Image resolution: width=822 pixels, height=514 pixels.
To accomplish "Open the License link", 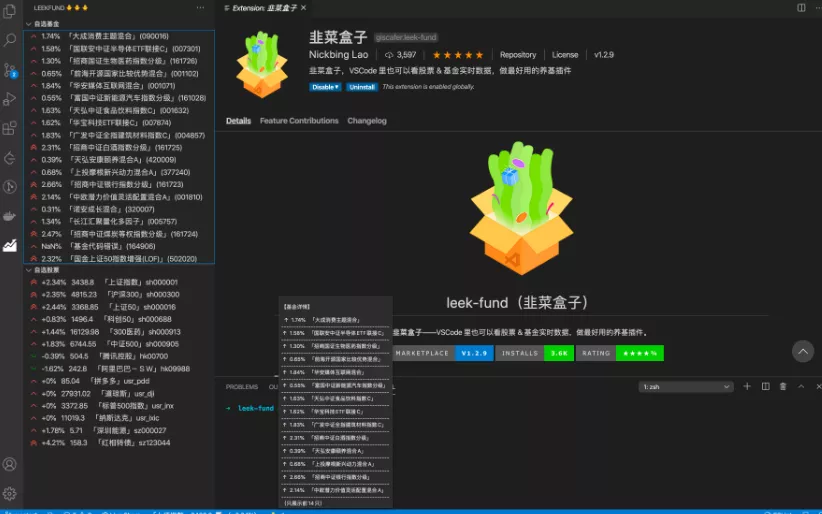I will [x=565, y=55].
